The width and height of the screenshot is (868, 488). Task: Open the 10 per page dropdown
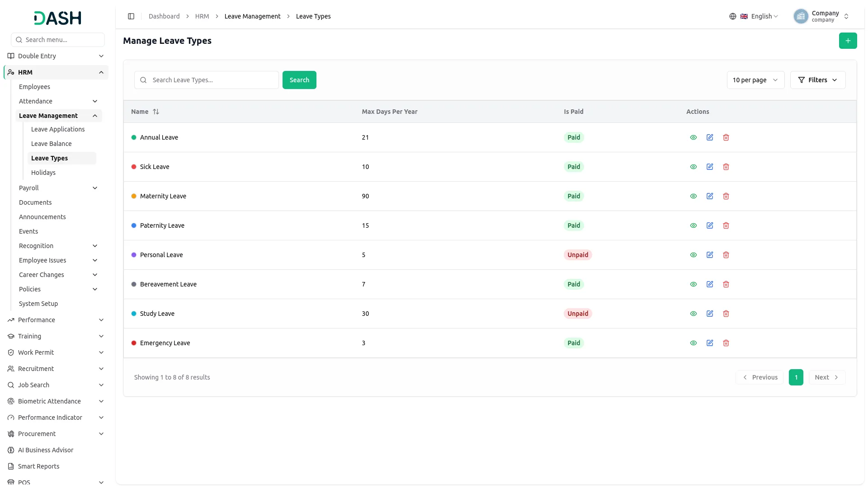click(x=755, y=80)
